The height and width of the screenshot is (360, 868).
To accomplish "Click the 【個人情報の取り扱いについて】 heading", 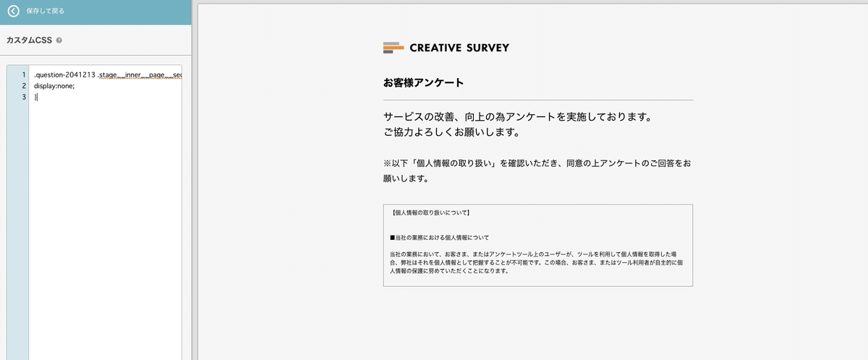I will click(430, 214).
